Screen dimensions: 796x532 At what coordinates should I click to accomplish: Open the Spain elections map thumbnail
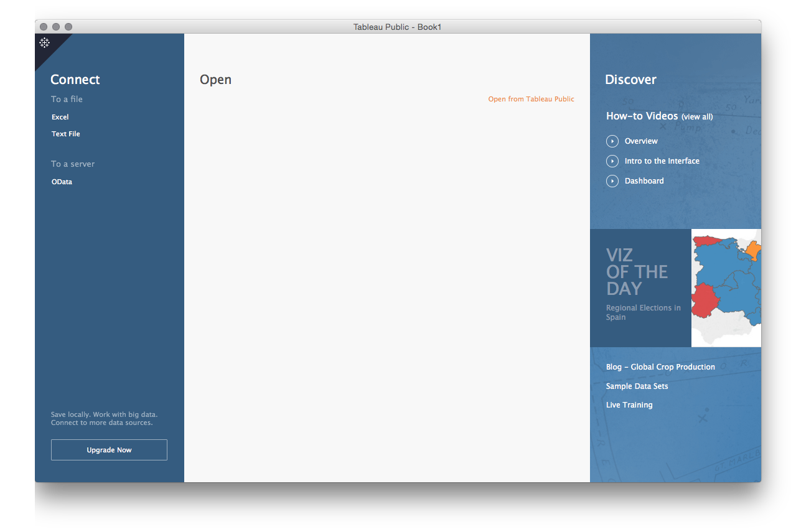(726, 288)
